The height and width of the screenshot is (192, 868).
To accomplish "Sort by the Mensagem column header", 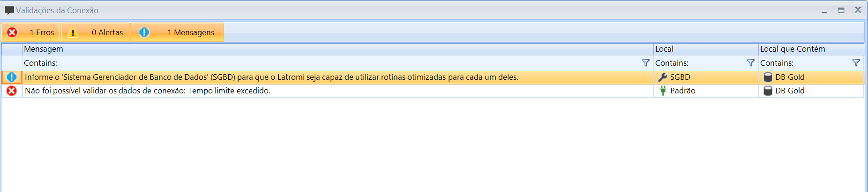I will click(x=328, y=49).
